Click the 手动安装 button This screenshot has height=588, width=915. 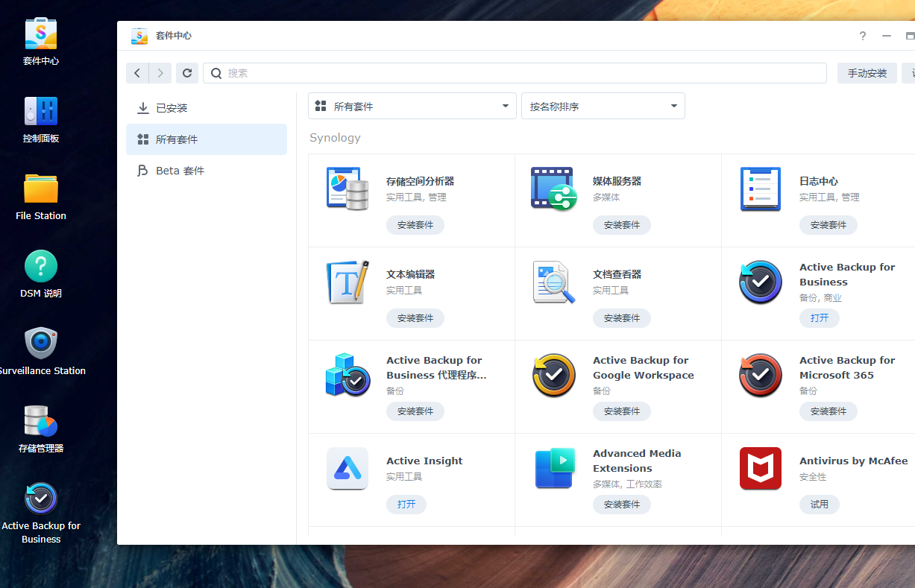[x=867, y=73]
